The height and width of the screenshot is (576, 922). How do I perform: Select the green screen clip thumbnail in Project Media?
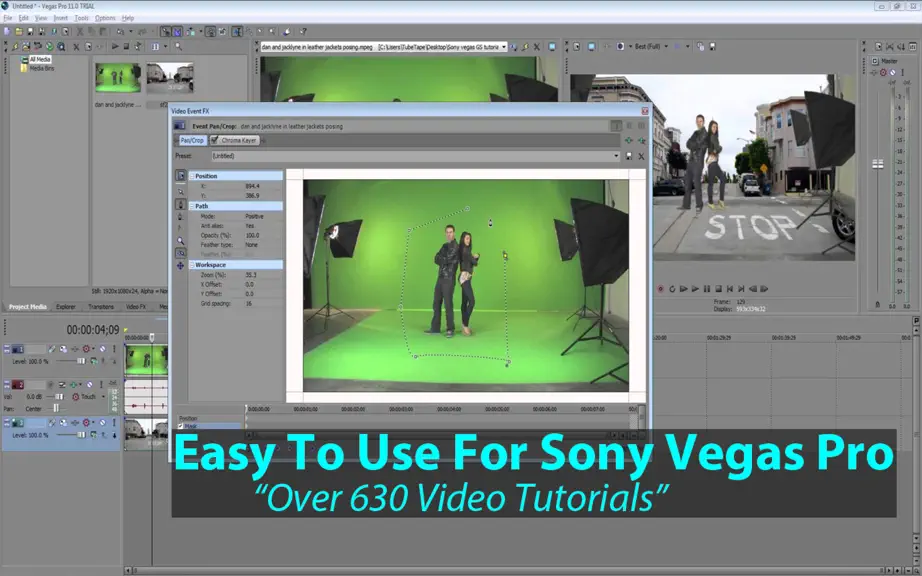pyautogui.click(x=118, y=78)
